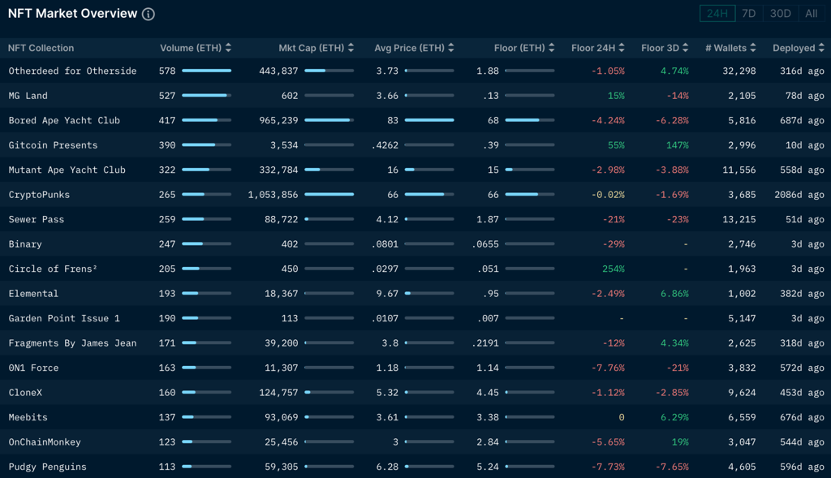The width and height of the screenshot is (832, 478).
Task: Show the All time range
Action: pyautogui.click(x=811, y=14)
